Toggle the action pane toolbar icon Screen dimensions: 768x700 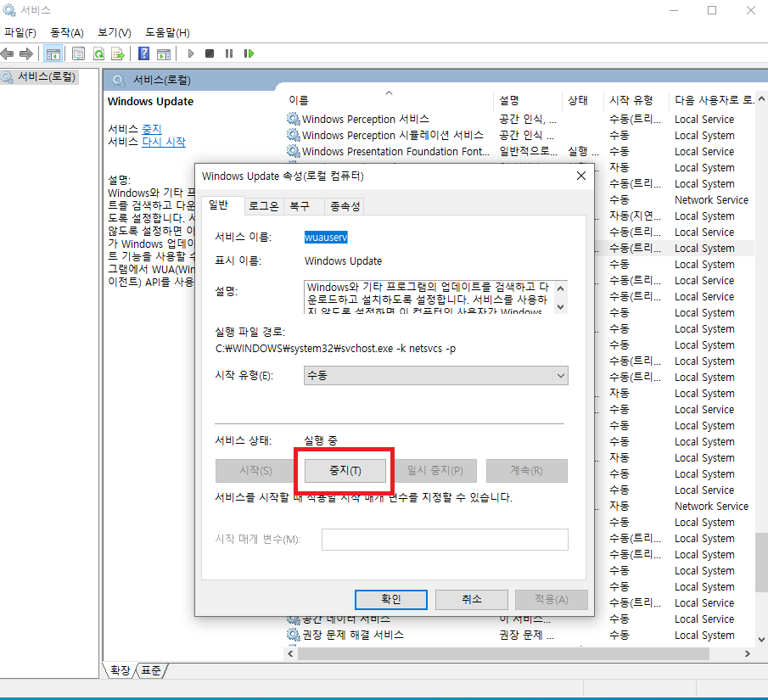pos(164,54)
